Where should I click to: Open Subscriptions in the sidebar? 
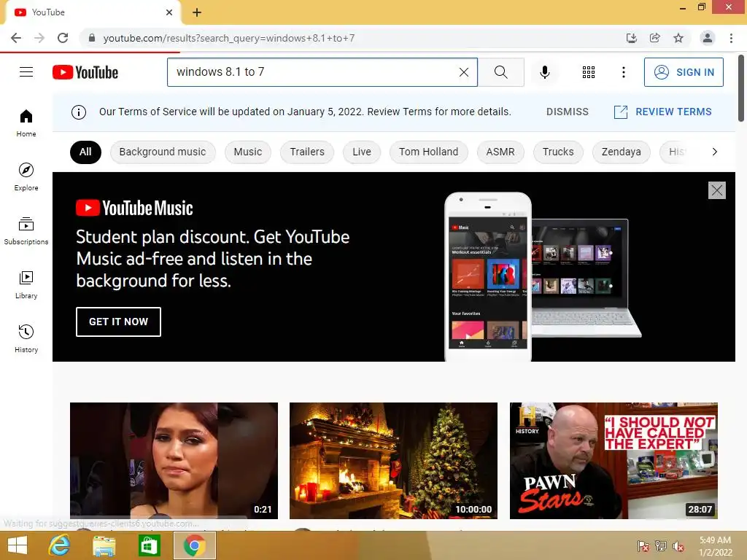click(26, 231)
